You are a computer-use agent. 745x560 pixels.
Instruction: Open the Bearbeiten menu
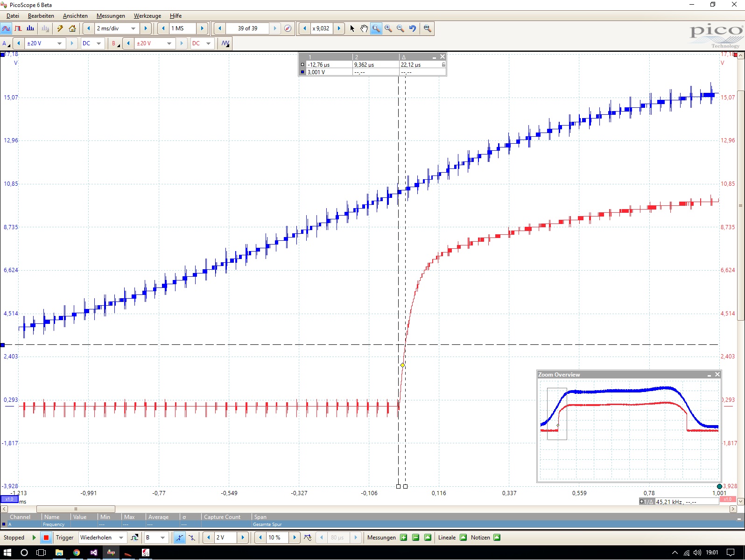[x=41, y=16]
